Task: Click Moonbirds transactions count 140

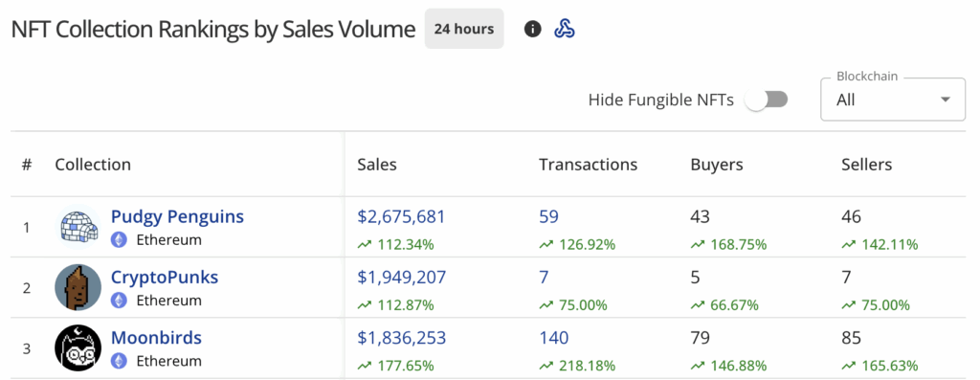Action: [x=554, y=338]
